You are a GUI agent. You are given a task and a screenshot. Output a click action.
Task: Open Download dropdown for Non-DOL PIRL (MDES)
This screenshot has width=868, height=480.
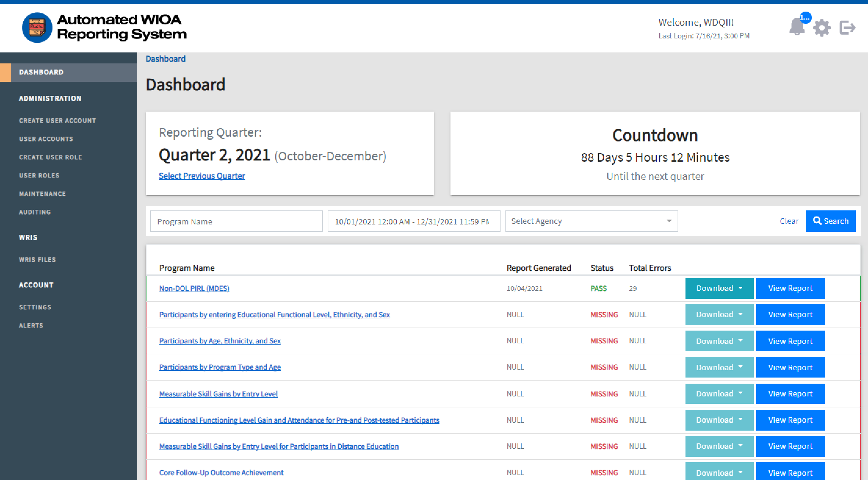pyautogui.click(x=719, y=288)
